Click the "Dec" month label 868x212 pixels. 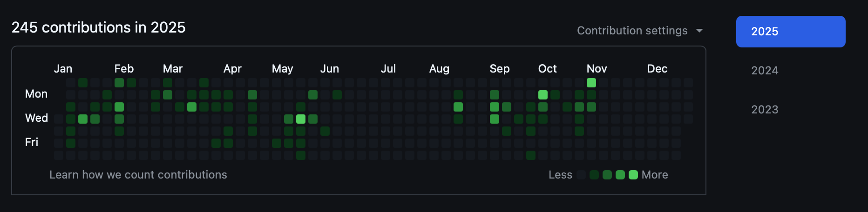[658, 69]
